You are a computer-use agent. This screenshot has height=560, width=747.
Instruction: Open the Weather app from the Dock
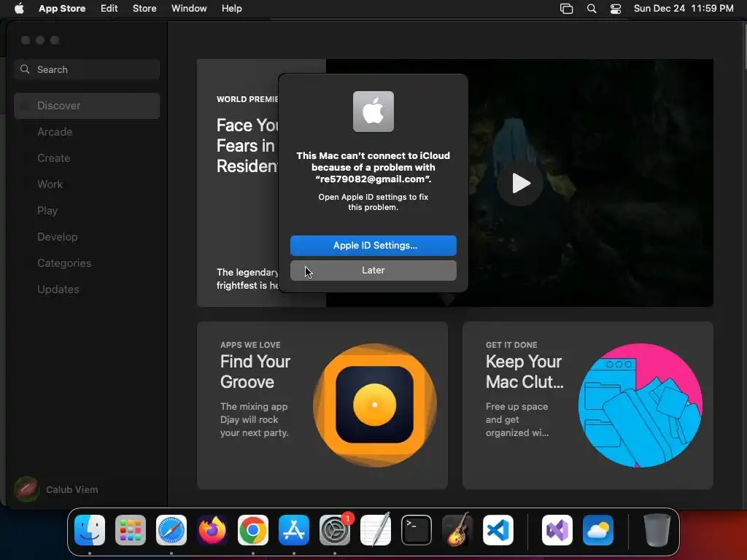(x=598, y=530)
